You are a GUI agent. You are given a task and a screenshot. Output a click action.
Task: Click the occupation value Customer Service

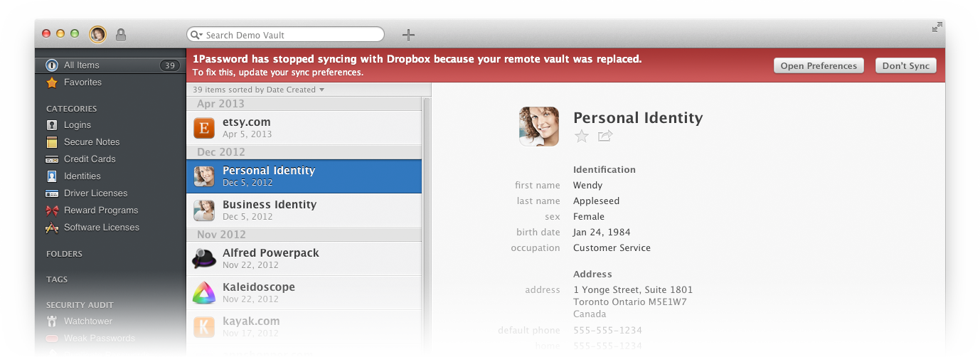pyautogui.click(x=612, y=248)
